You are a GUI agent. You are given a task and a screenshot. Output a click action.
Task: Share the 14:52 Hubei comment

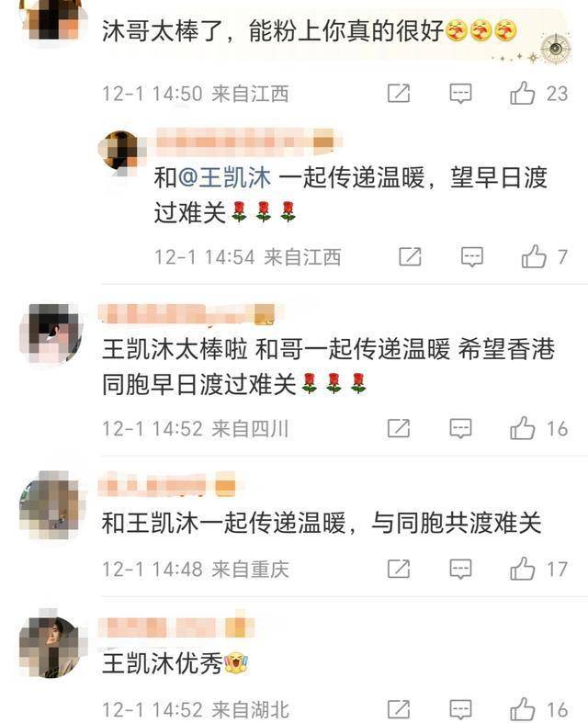pos(399,709)
